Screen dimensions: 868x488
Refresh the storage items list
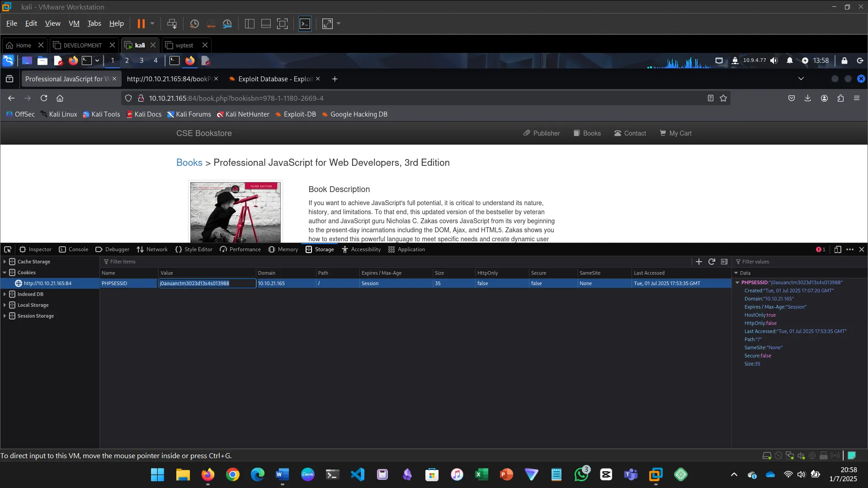tap(712, 262)
